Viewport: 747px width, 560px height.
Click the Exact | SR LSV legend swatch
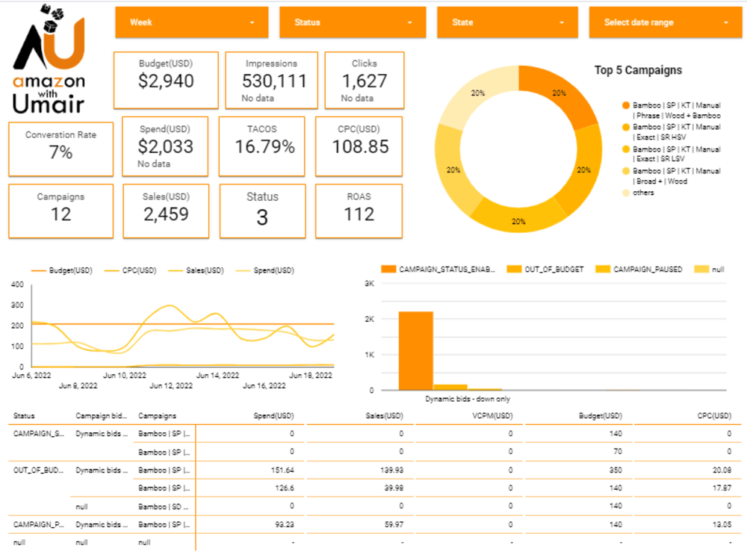[x=625, y=149]
